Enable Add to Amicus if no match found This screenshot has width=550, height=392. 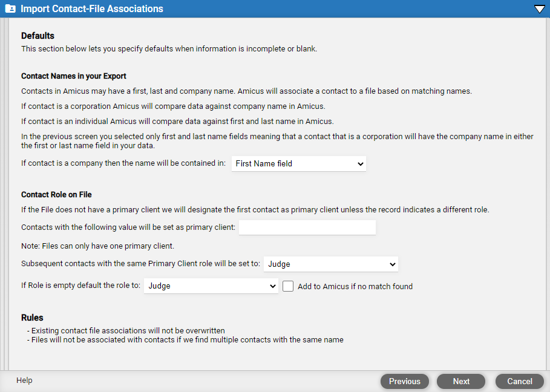[x=288, y=286]
